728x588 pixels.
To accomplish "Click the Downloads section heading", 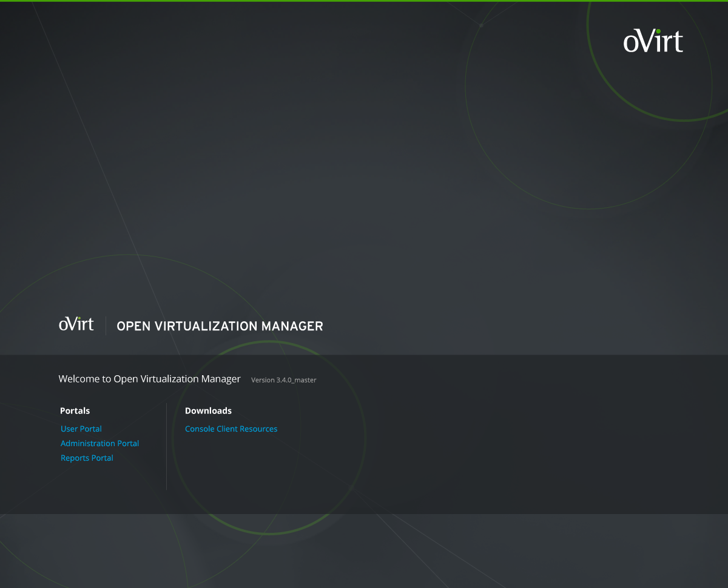I will click(208, 410).
